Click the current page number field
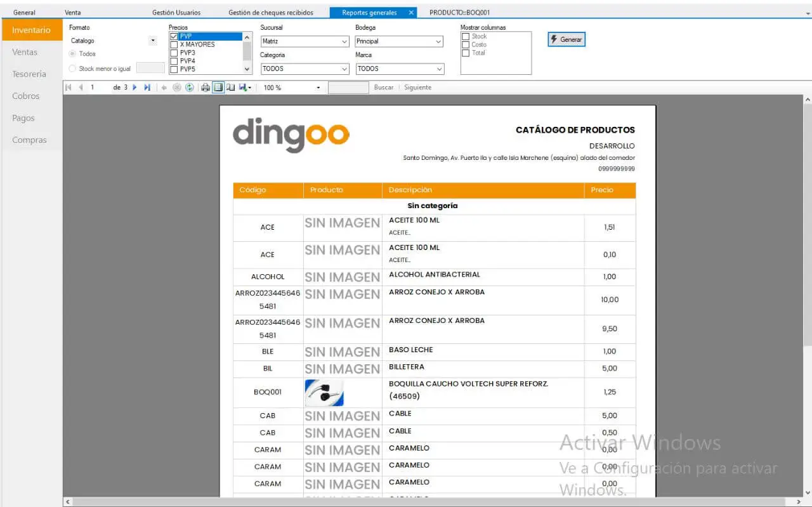This screenshot has width=812, height=507. click(x=99, y=88)
